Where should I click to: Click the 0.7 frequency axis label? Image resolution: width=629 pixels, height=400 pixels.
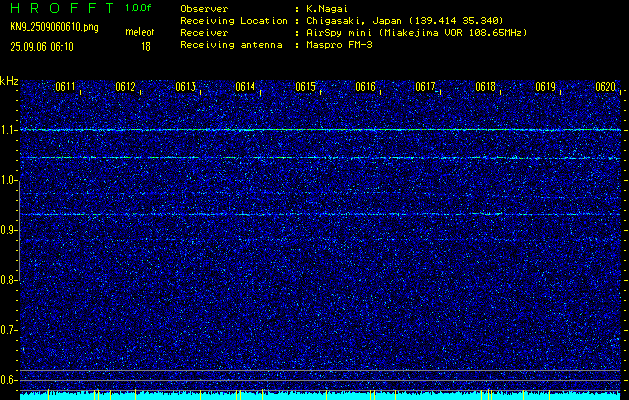[8, 330]
